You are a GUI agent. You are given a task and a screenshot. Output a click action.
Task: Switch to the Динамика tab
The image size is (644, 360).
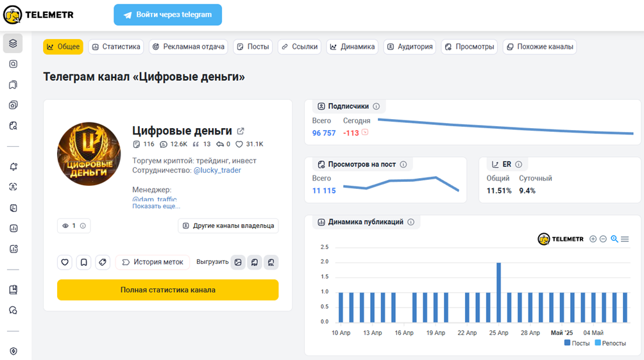[352, 47]
